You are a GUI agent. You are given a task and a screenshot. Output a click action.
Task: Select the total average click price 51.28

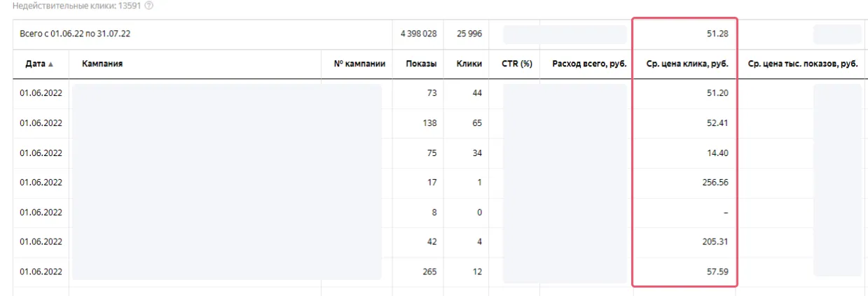point(717,34)
